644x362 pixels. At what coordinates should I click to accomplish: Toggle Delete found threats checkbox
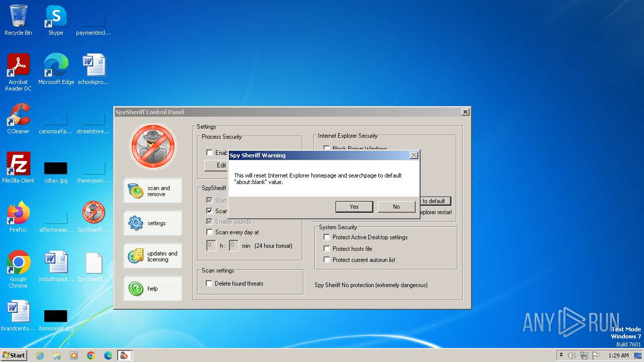click(209, 284)
